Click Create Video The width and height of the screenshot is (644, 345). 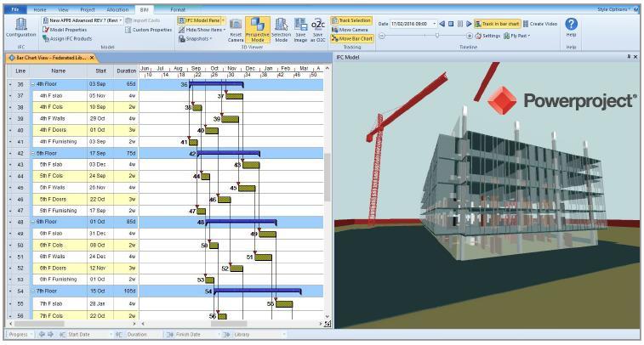pos(539,24)
